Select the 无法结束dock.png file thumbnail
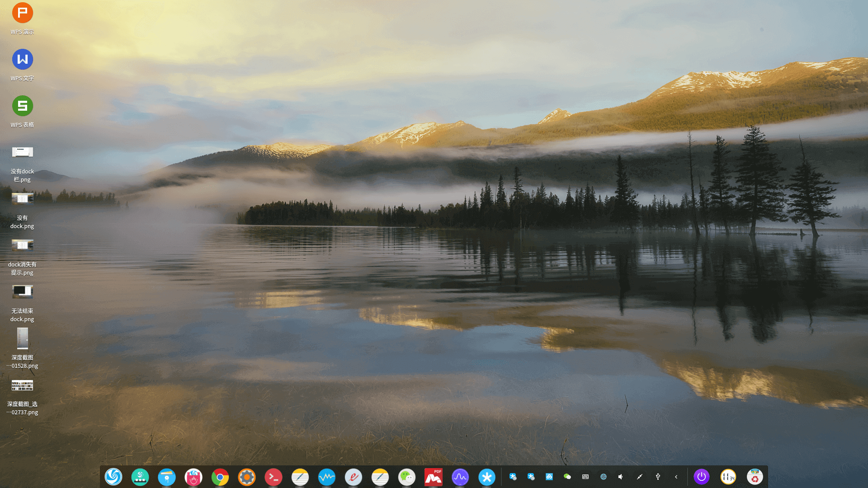 (x=22, y=291)
